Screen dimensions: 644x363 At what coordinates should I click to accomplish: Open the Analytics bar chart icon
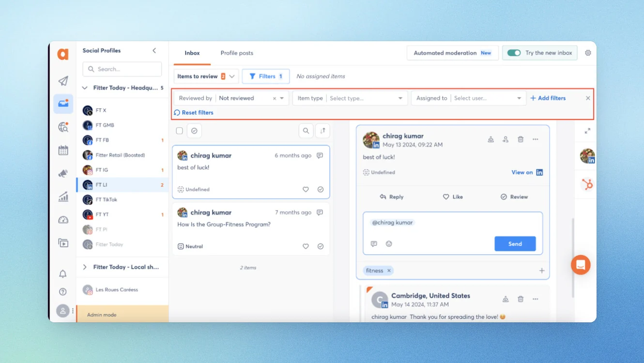click(63, 197)
